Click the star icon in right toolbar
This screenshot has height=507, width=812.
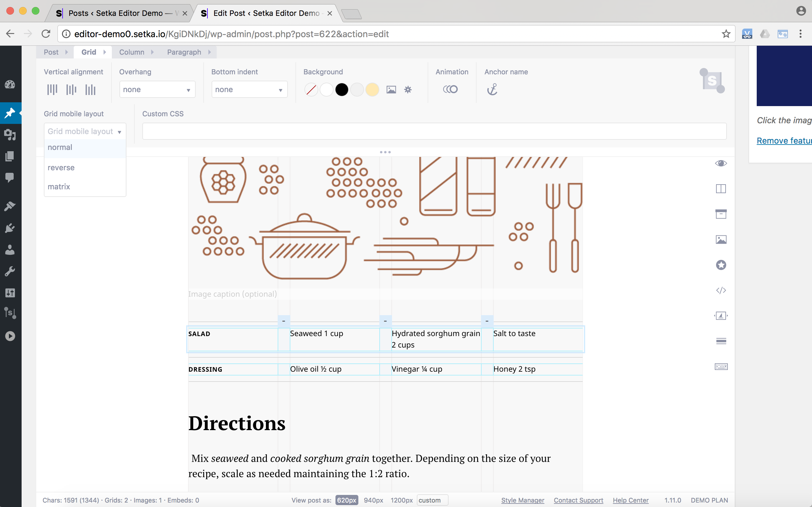(721, 265)
